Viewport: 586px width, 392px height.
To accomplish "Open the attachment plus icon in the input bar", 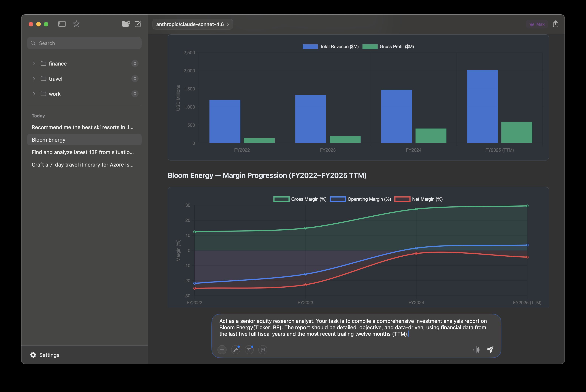I will [x=222, y=350].
